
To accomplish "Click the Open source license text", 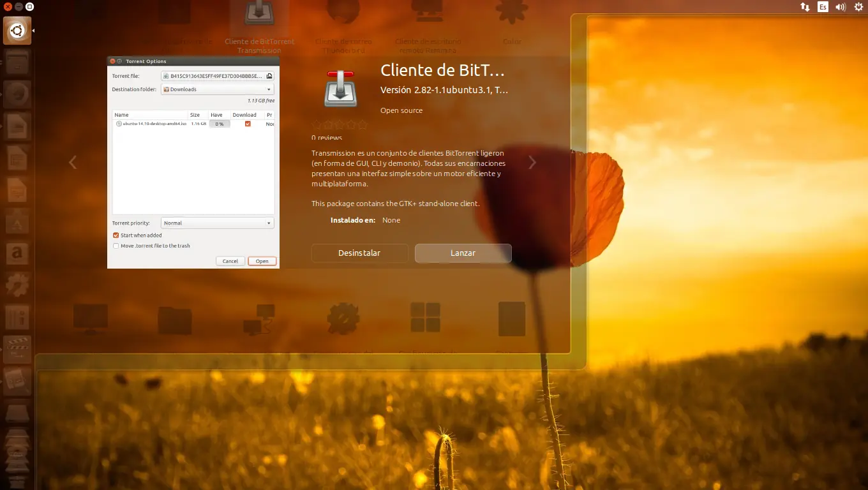I will click(401, 110).
